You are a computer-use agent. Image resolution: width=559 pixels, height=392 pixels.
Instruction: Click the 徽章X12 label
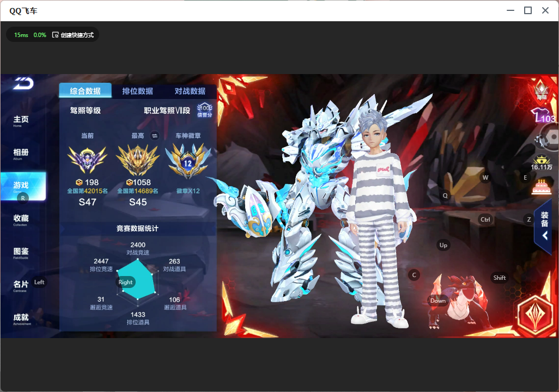[188, 191]
